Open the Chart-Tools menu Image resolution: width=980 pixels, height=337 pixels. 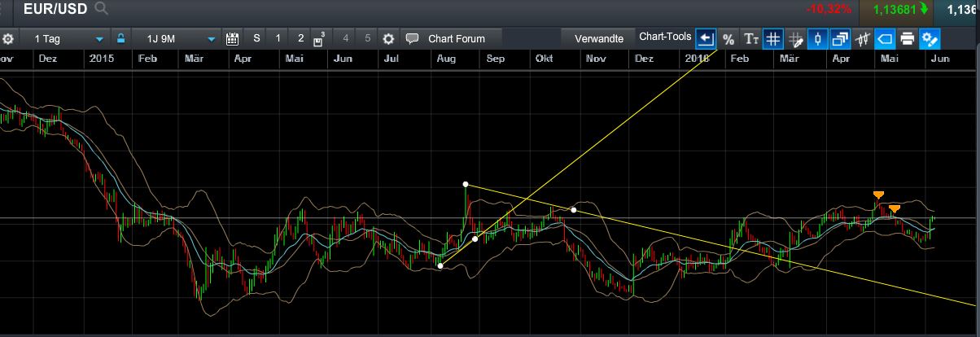click(665, 37)
